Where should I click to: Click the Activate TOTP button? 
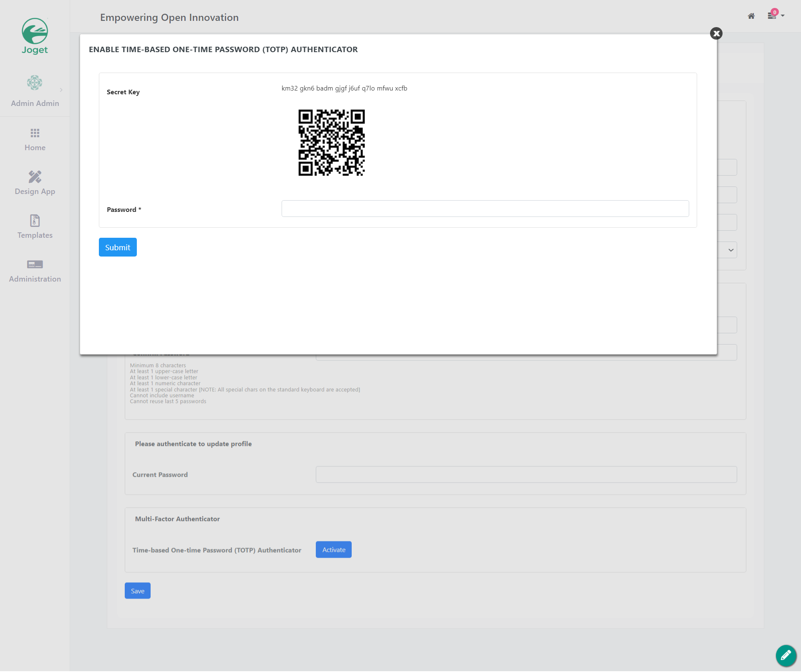tap(333, 550)
